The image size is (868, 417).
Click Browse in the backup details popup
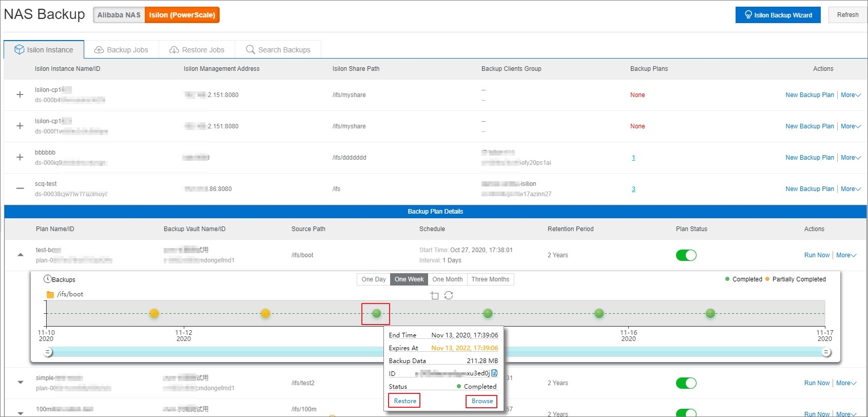(x=482, y=401)
